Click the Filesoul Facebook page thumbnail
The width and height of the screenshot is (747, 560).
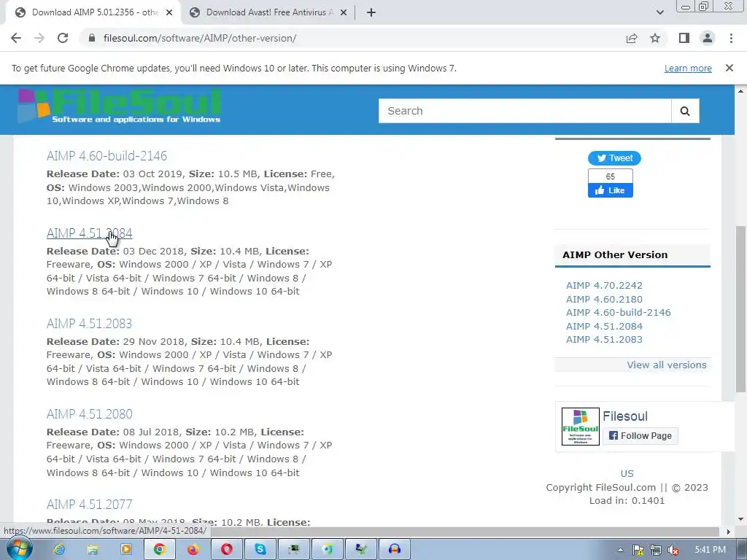tap(580, 427)
